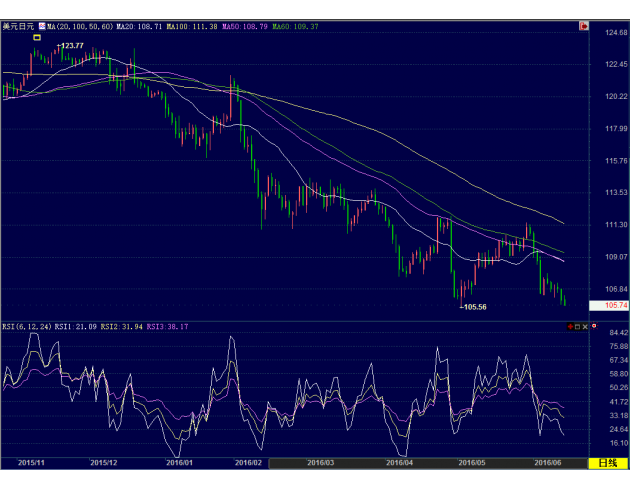Jump to 2015/12 on the date axis
This screenshot has width=630, height=490.
point(104,462)
